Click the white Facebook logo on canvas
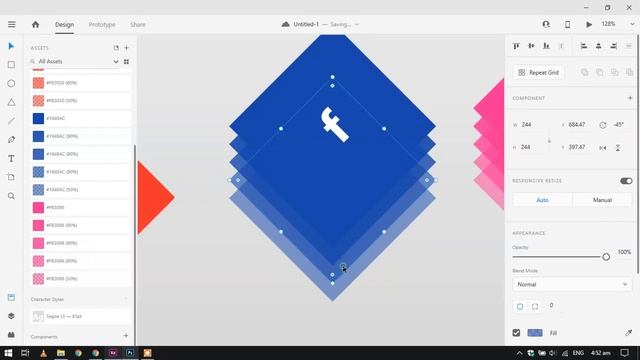Image resolution: width=640 pixels, height=360 pixels. point(335,124)
